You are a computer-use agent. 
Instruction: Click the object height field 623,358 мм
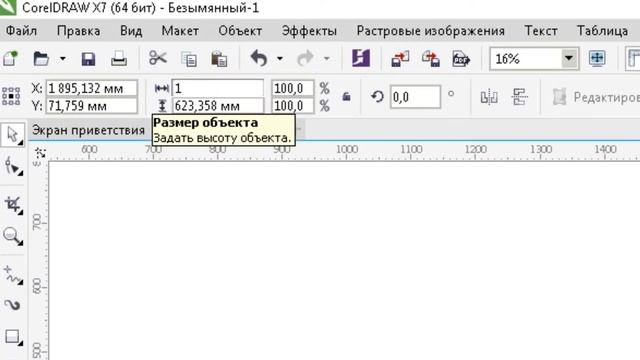point(218,106)
